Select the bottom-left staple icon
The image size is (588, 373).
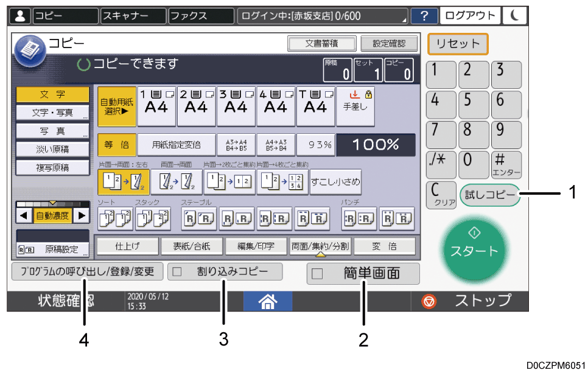tap(237, 218)
